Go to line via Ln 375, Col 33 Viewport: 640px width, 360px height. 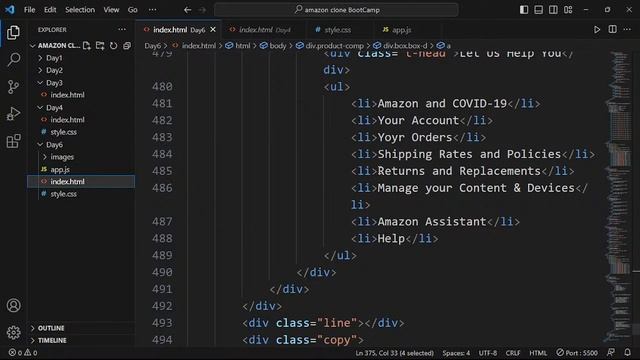[x=394, y=353]
